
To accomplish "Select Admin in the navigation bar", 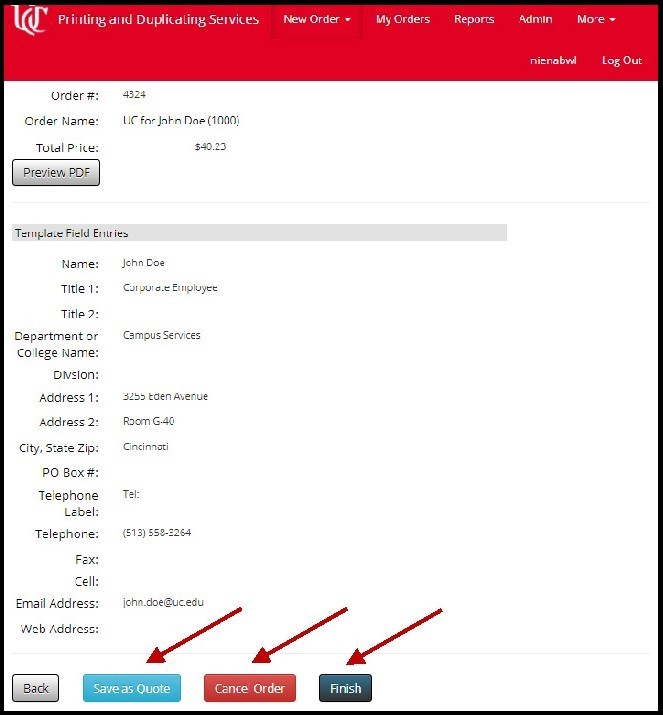I will (535, 20).
